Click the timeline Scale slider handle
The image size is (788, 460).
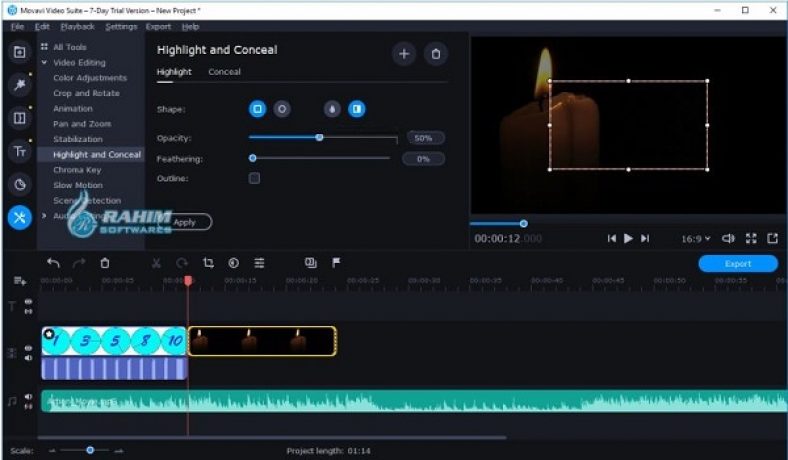tap(90, 450)
